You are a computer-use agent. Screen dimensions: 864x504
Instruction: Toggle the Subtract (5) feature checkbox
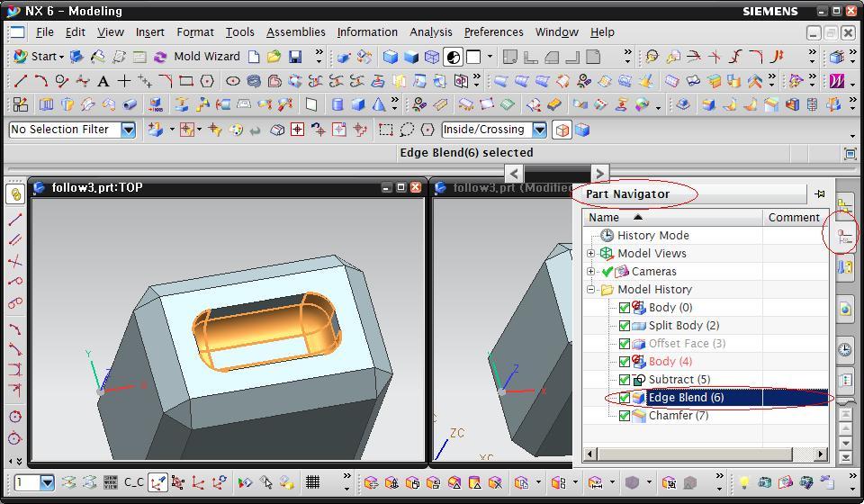tap(625, 380)
